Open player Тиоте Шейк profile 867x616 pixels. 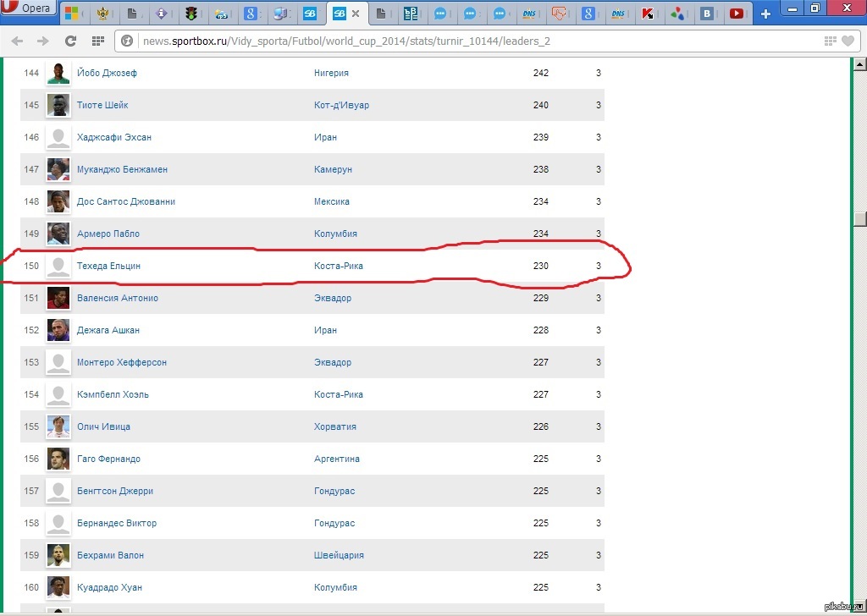click(102, 105)
